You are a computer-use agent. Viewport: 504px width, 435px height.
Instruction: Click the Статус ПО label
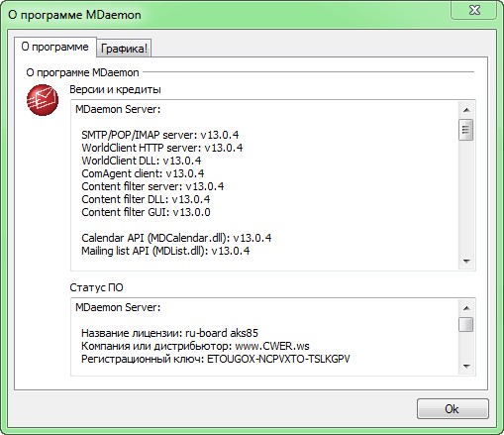96,287
